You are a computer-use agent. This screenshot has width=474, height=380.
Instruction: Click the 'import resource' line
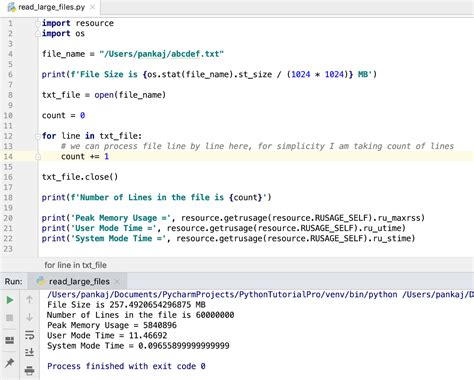(x=78, y=23)
